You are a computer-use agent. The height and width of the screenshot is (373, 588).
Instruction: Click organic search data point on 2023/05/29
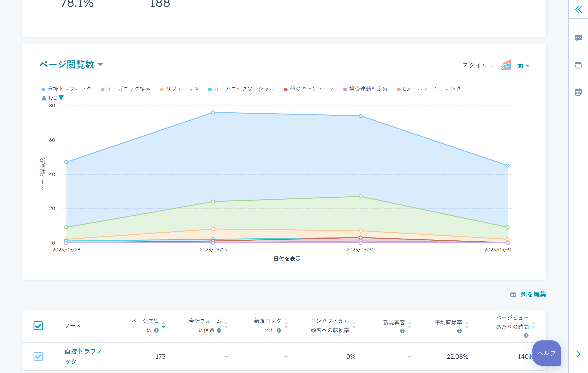pyautogui.click(x=213, y=201)
